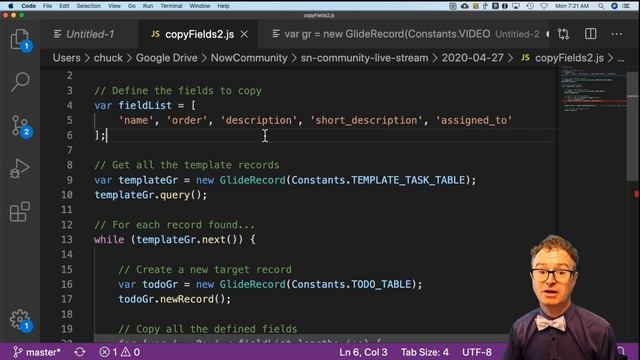
Task: Close the copyFields2.js tab
Action: pos(244,35)
